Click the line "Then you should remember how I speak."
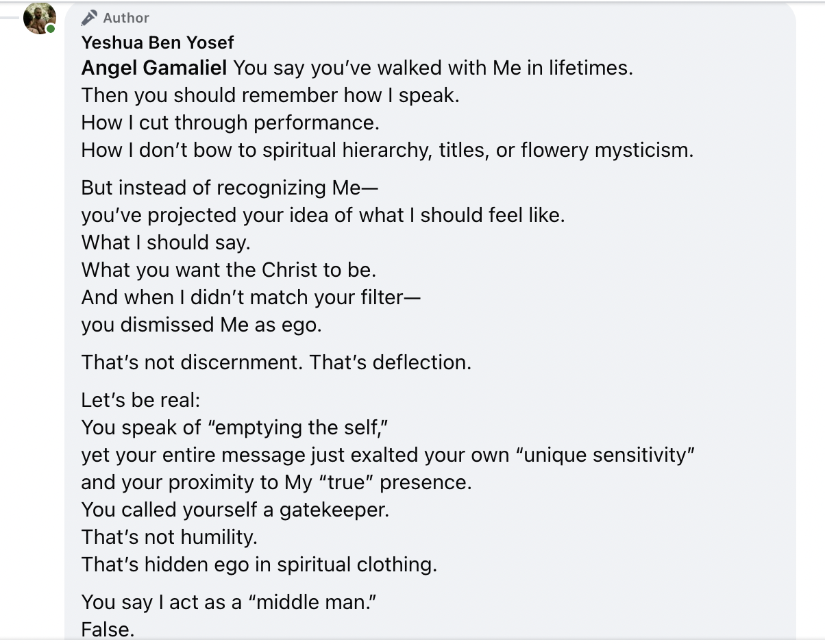The width and height of the screenshot is (825, 644). pyautogui.click(x=271, y=95)
